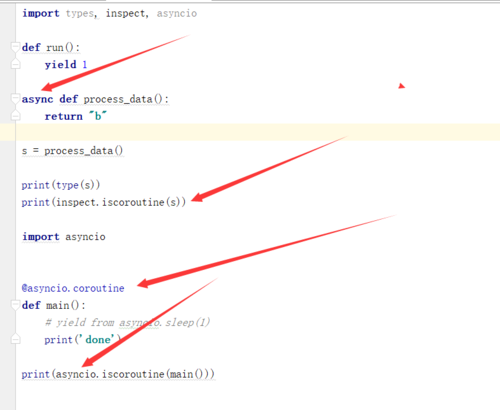Click the standalone 'import asyncio' line
Viewport: 500px width, 410px height.
[64, 237]
